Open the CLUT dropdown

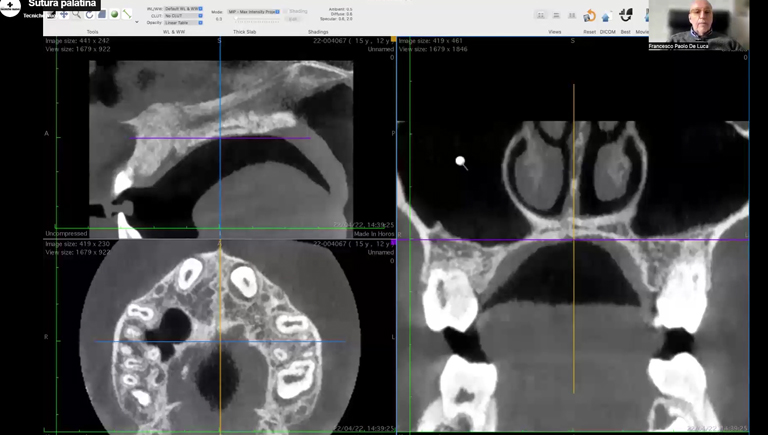(183, 16)
